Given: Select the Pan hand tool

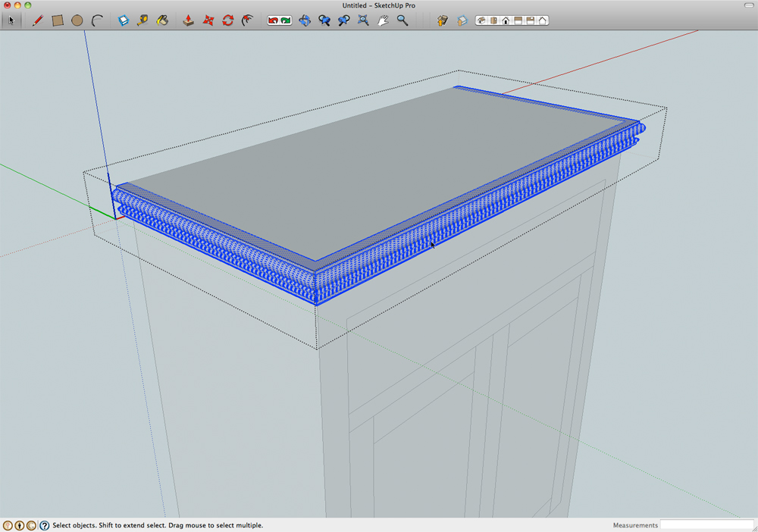Looking at the screenshot, I should pyautogui.click(x=383, y=20).
